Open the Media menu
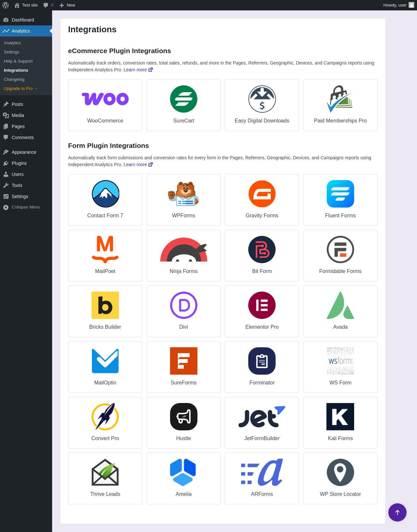417x532 pixels. point(26,115)
